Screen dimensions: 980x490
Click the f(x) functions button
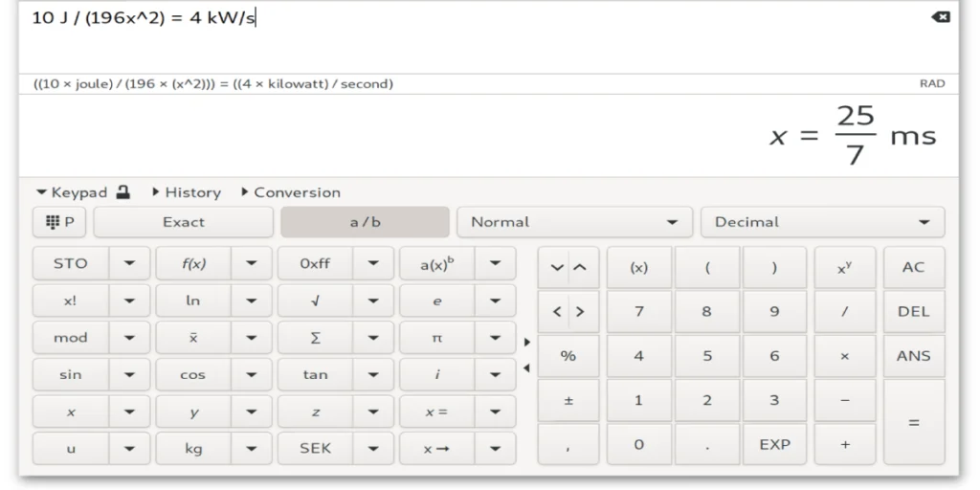point(193,263)
